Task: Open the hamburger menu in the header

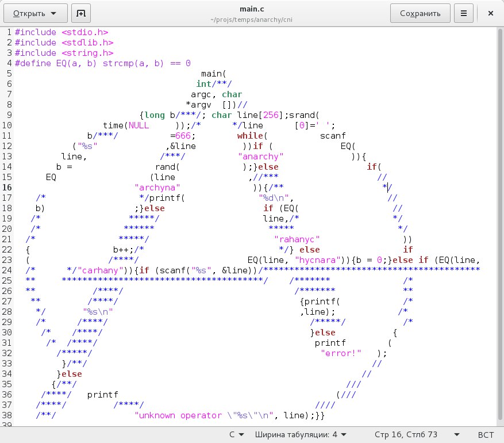Action: click(x=463, y=13)
